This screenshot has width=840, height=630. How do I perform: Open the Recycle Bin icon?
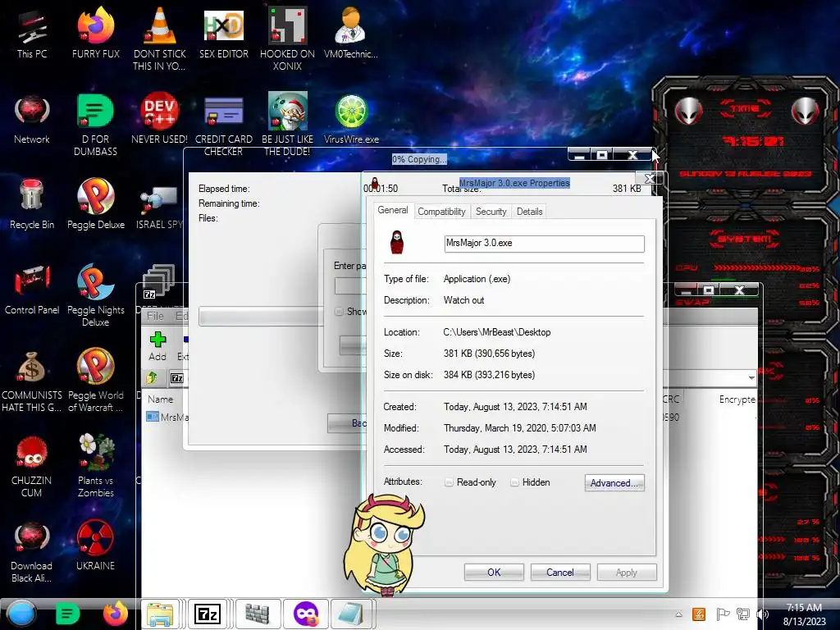[32, 205]
